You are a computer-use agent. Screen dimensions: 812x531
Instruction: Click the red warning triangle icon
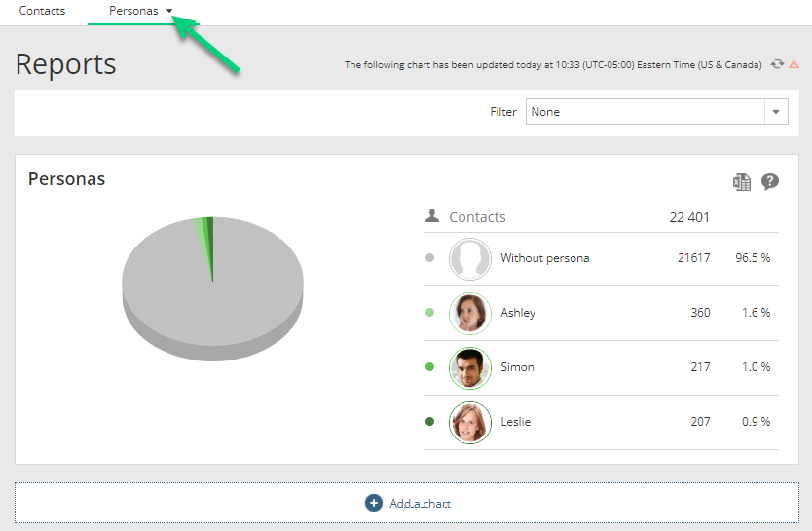794,64
